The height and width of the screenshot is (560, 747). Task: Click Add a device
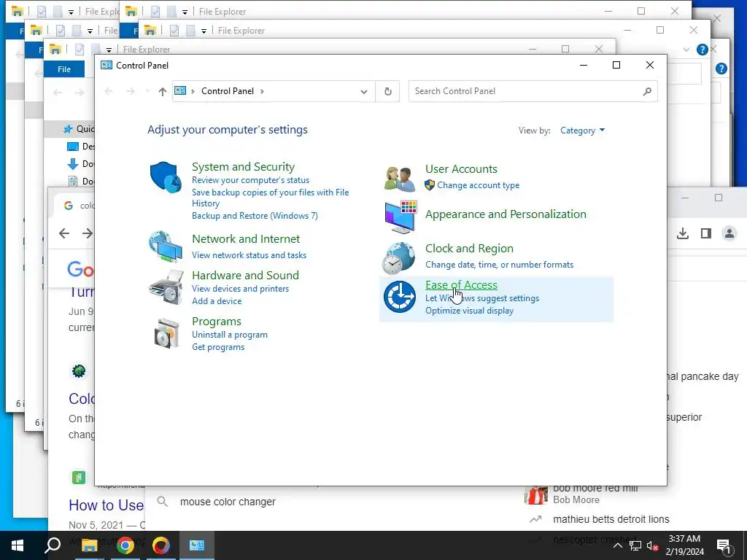point(217,301)
